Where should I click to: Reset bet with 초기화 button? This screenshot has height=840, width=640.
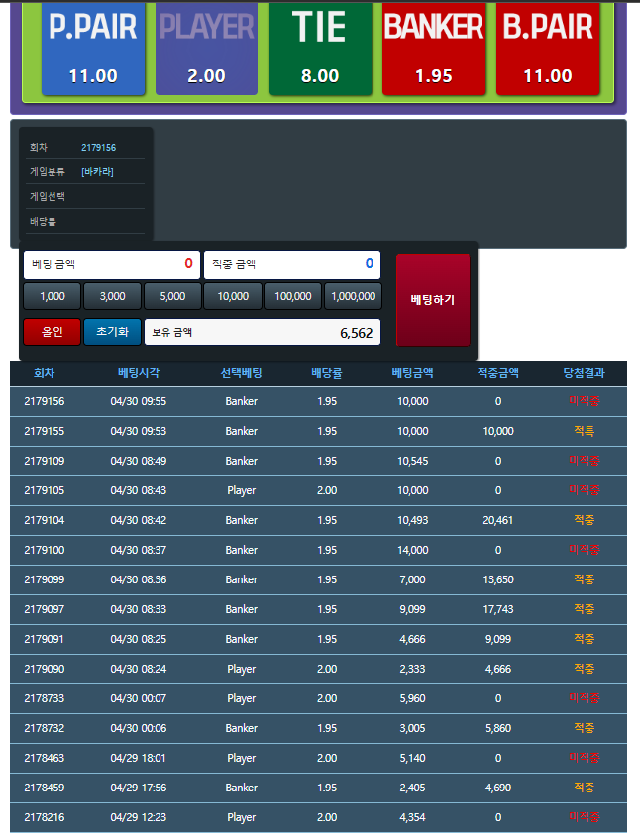tap(112, 332)
